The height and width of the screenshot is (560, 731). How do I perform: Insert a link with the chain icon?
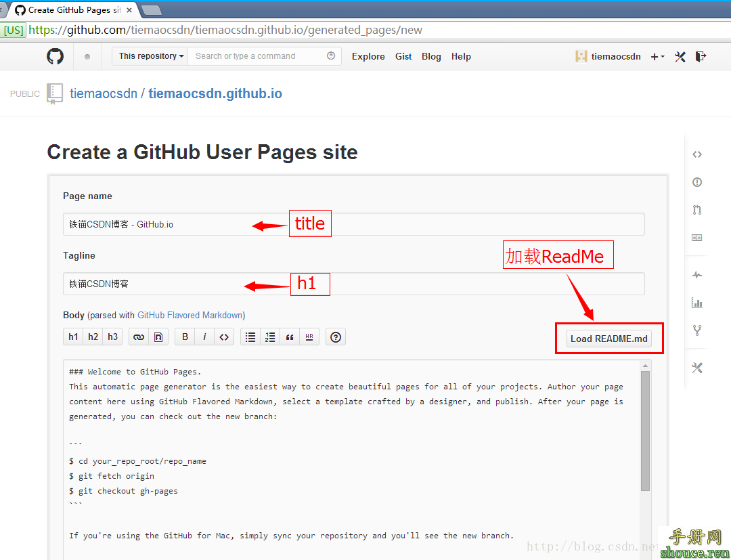coord(139,337)
